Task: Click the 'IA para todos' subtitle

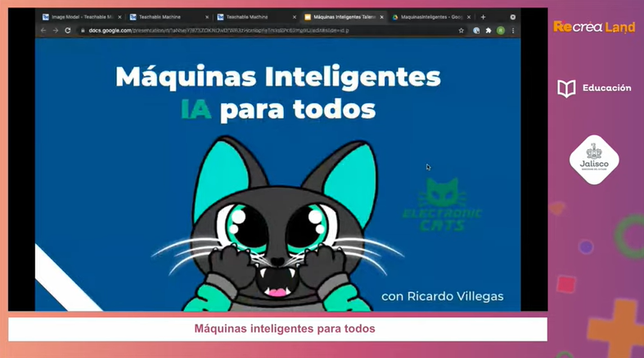Action: click(278, 109)
